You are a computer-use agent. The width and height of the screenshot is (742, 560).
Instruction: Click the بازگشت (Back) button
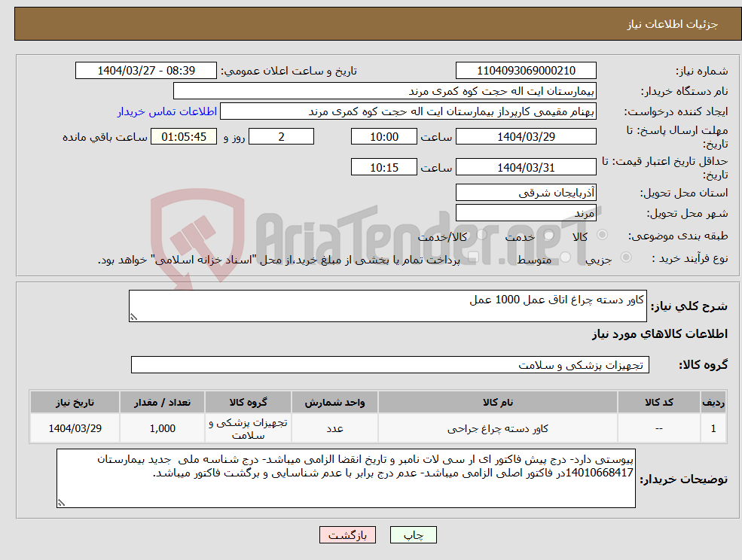347,534
